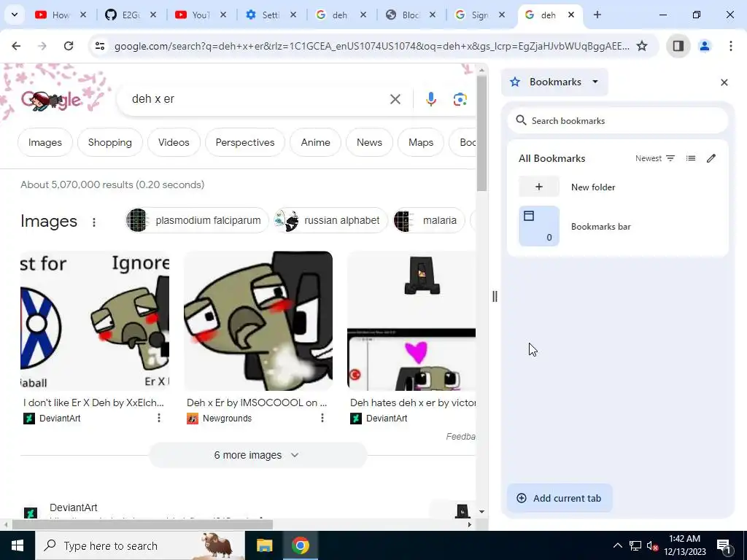Switch to the Settings tab
The width and height of the screenshot is (747, 560).
271,15
